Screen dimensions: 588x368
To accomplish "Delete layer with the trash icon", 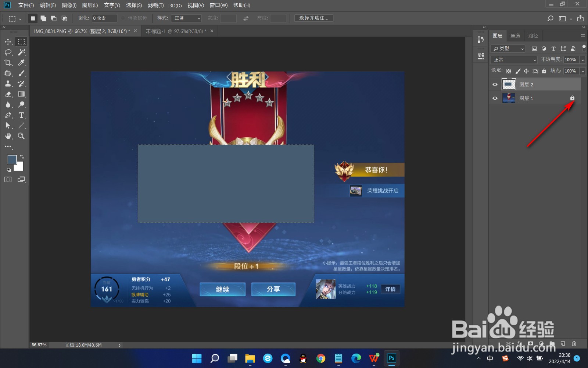I will [574, 344].
